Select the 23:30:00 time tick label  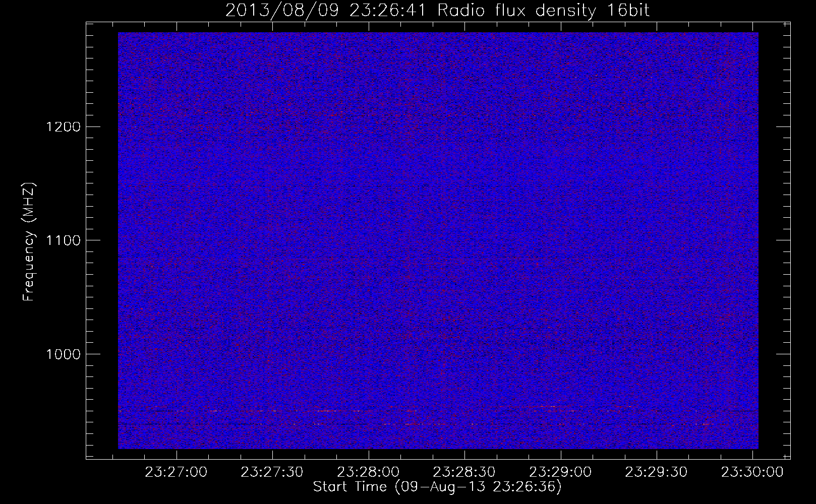pyautogui.click(x=752, y=472)
